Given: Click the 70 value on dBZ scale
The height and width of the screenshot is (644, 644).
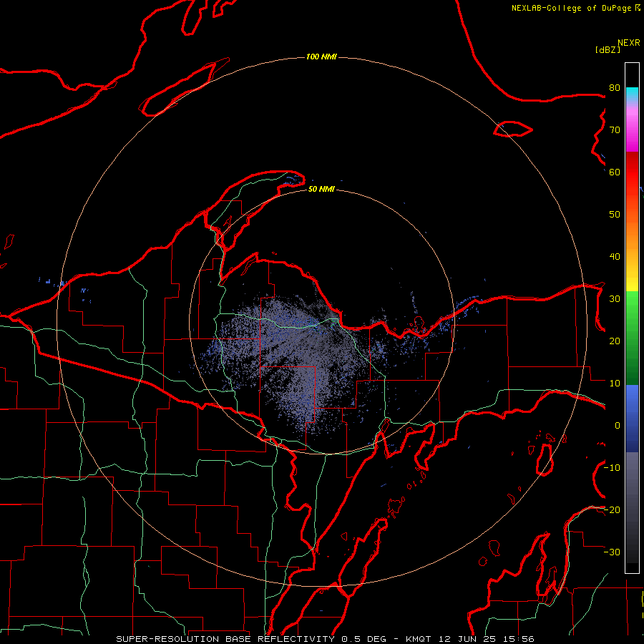Looking at the screenshot, I should coord(615,130).
